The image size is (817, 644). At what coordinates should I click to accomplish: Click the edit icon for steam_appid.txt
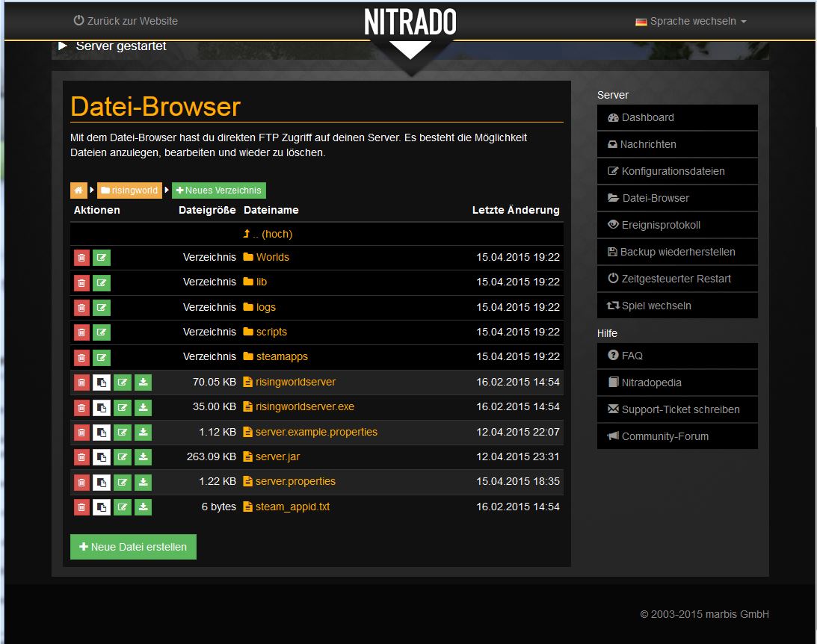123,507
